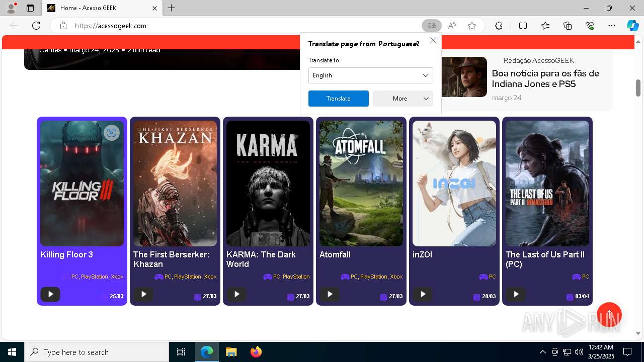Open The Last of Us cover image
The height and width of the screenshot is (362, 644).
pos(547,184)
